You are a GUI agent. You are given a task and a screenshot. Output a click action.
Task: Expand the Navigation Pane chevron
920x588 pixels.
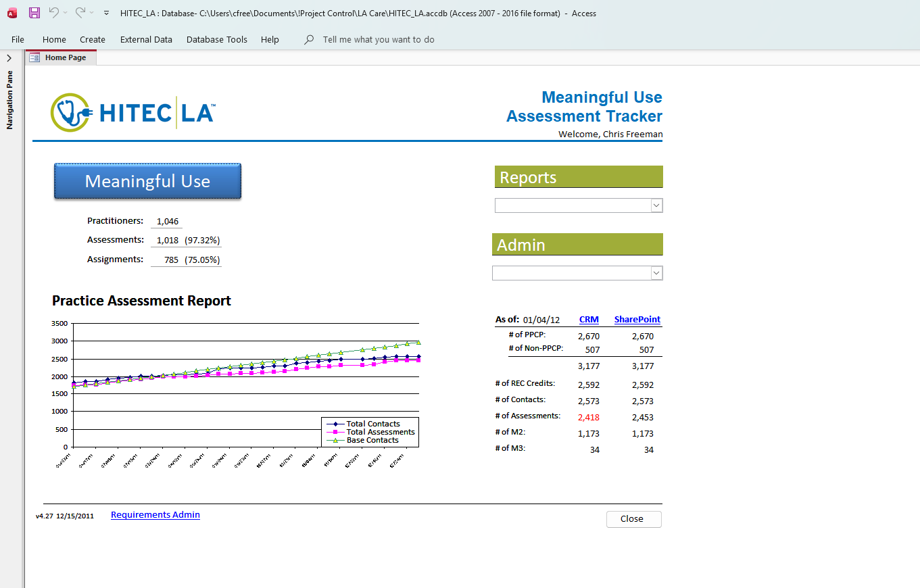pyautogui.click(x=9, y=58)
